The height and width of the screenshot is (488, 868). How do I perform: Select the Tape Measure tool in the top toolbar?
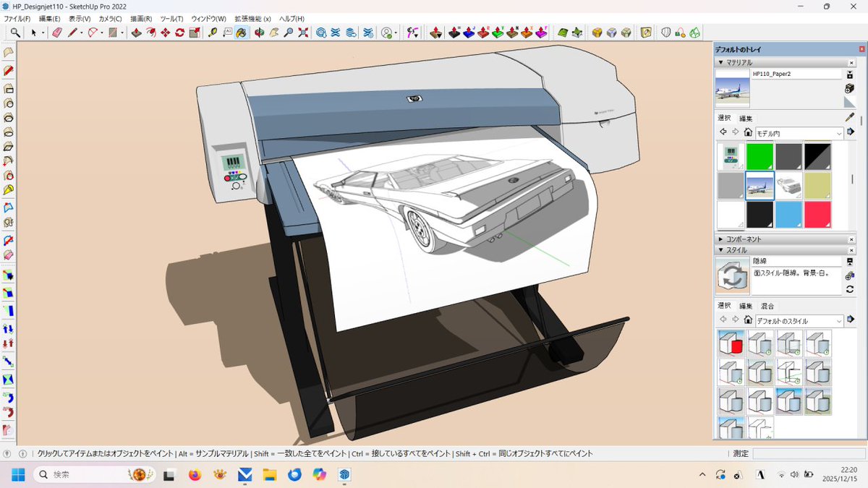(213, 32)
